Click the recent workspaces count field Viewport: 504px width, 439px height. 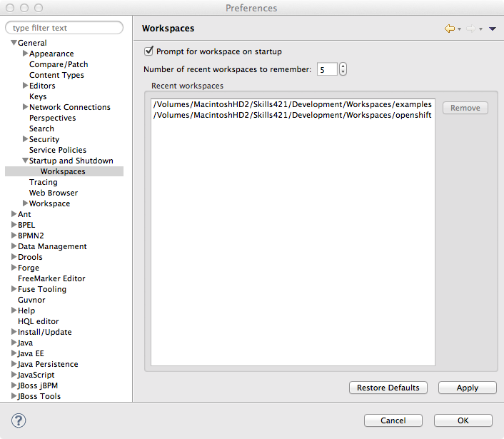tap(327, 69)
